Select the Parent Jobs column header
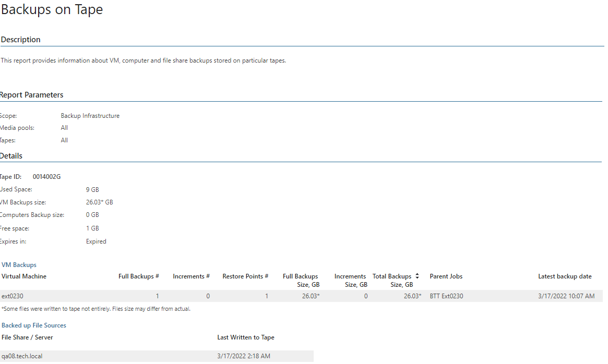Screen dimensions: 608x364 pyautogui.click(x=446, y=276)
